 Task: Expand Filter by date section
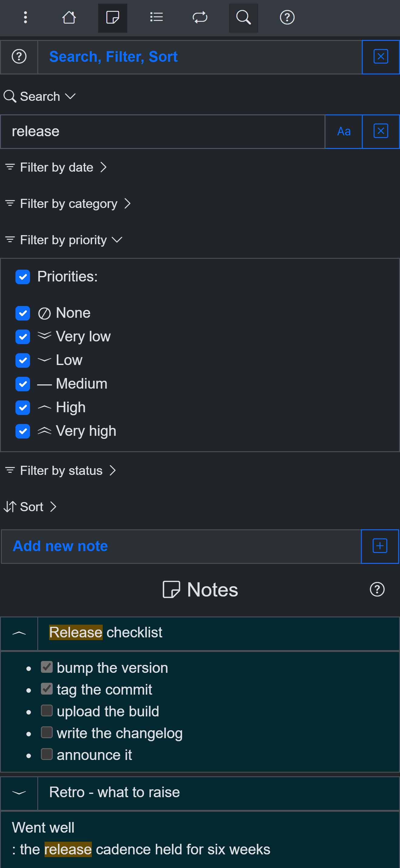56,167
